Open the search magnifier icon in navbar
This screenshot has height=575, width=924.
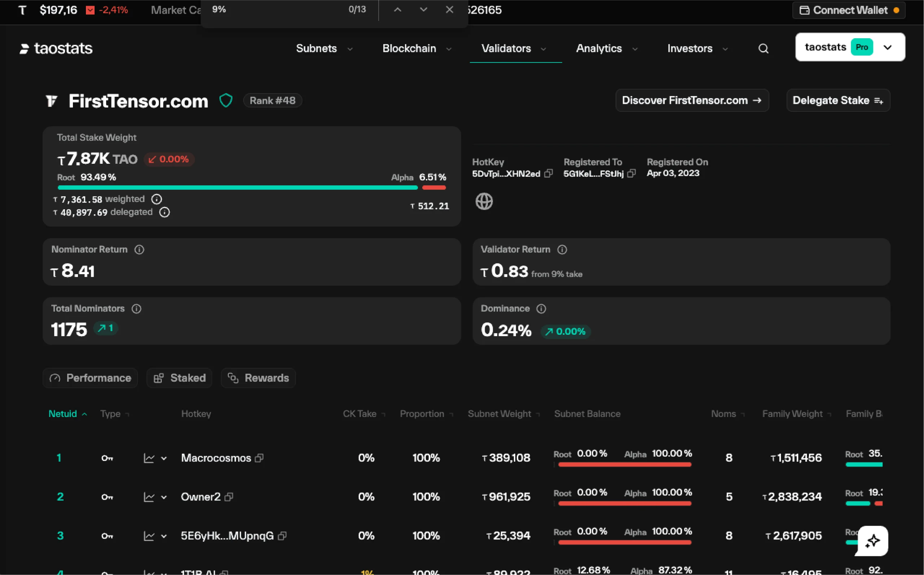pos(763,49)
